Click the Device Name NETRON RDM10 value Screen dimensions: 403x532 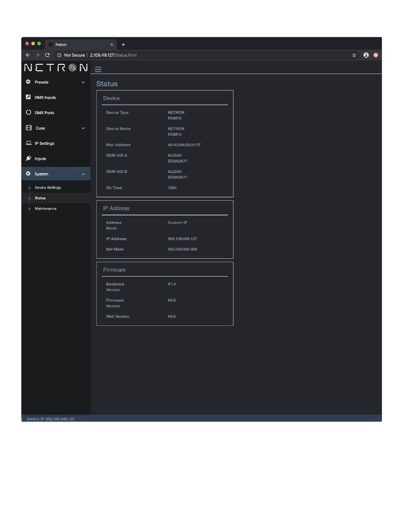click(176, 132)
